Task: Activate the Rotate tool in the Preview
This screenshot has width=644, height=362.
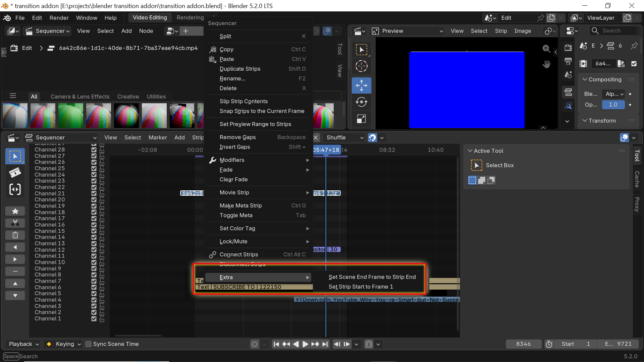Action: click(361, 102)
